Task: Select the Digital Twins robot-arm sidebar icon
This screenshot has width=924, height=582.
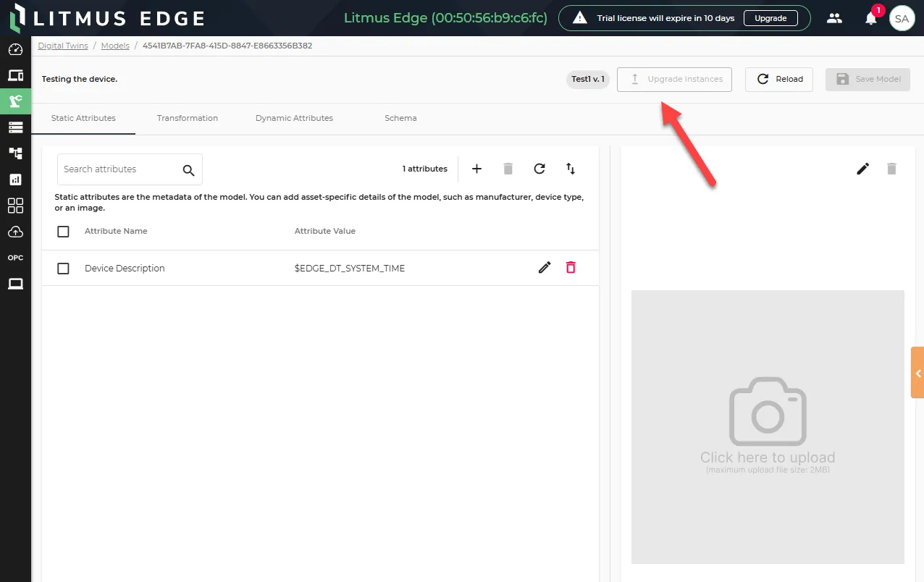Action: 15,101
